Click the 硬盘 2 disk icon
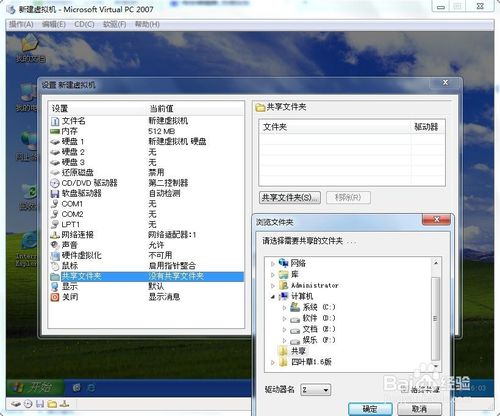Screen dimensions: 500x416 (x=55, y=152)
